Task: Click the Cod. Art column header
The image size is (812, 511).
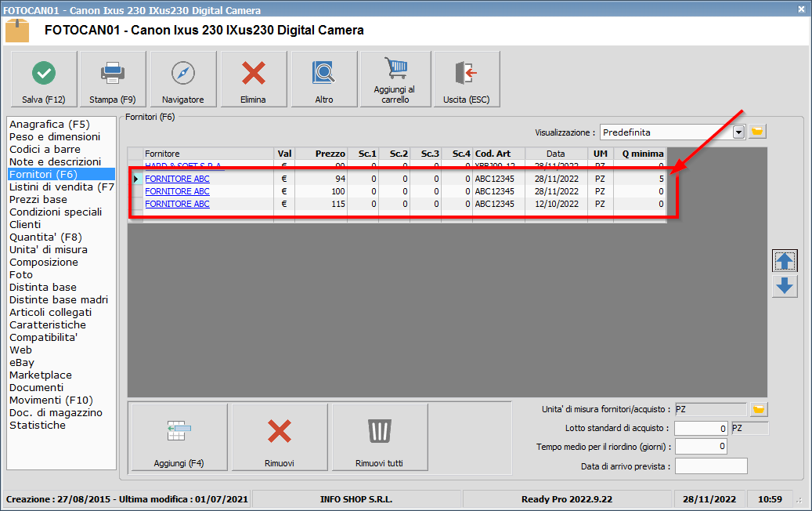Action: tap(499, 154)
